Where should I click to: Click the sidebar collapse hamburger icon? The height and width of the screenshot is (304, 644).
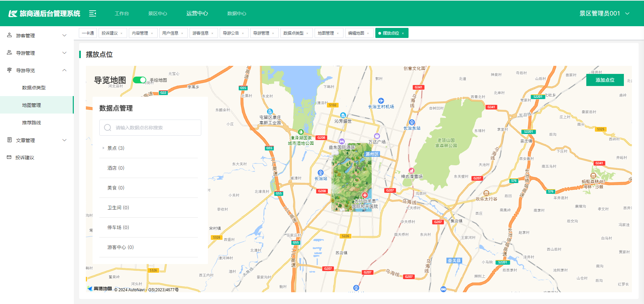pos(93,13)
